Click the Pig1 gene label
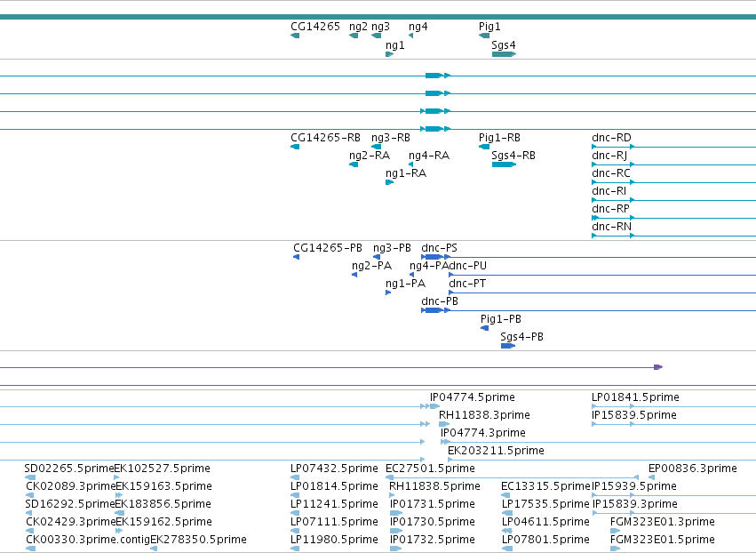Viewport: 756px width, 553px height. click(x=489, y=27)
